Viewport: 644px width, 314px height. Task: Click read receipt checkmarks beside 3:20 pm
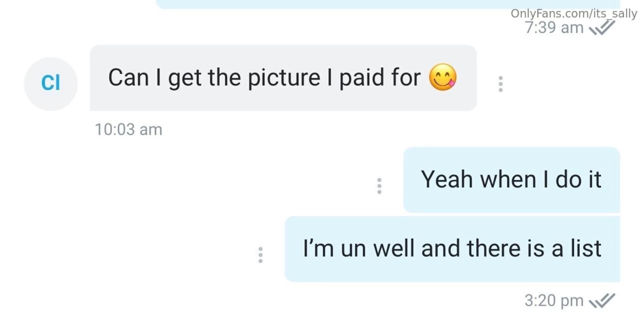pyautogui.click(x=602, y=301)
